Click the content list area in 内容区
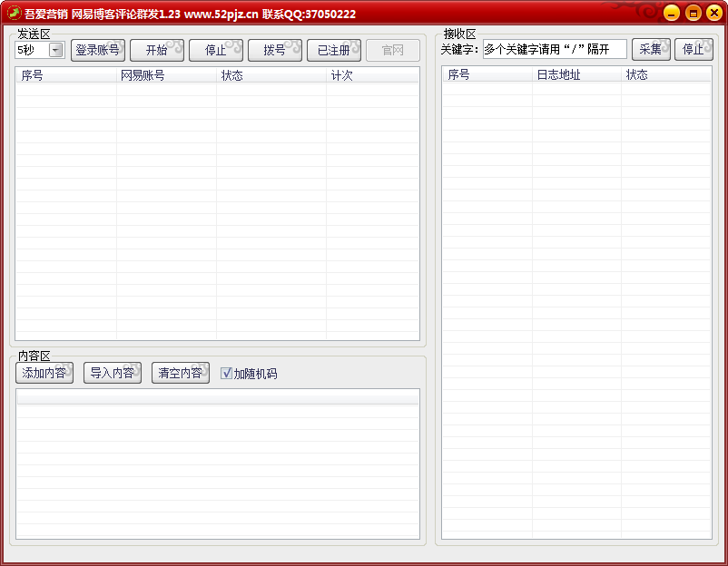 tap(217, 467)
